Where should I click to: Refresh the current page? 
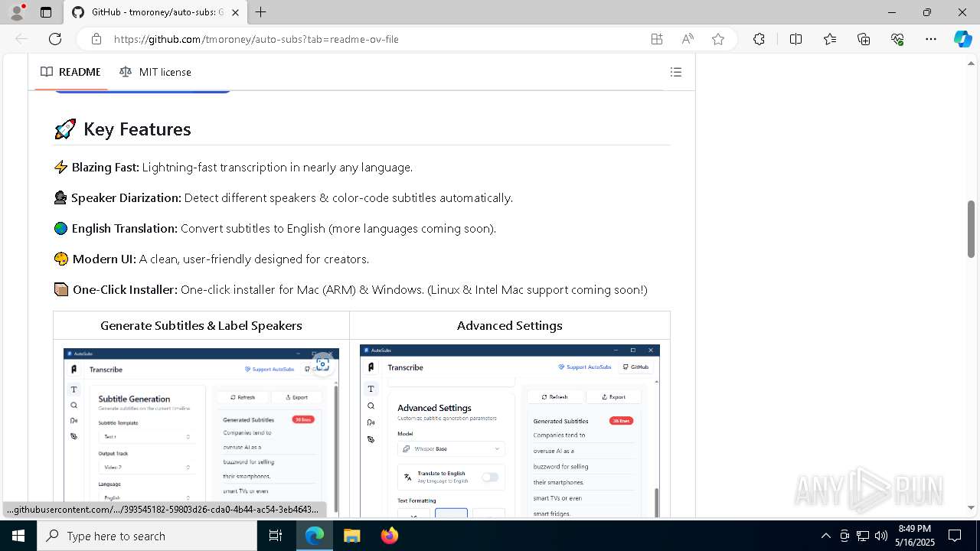[x=55, y=39]
